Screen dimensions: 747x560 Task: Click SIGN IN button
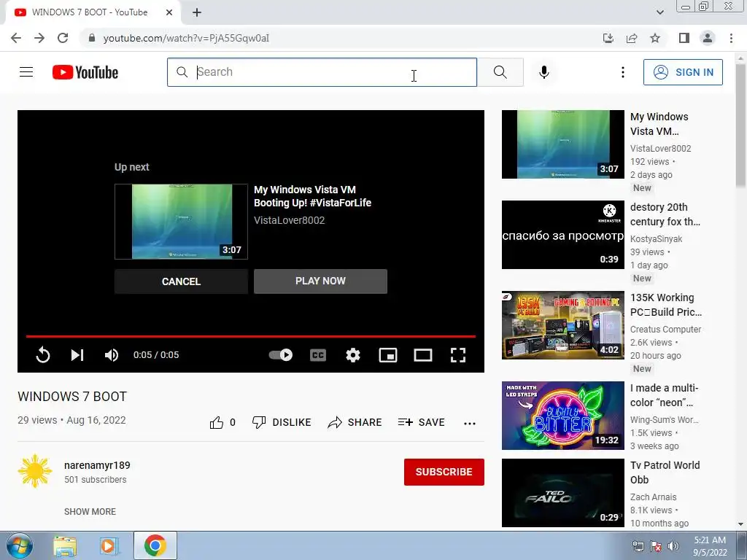[683, 72]
